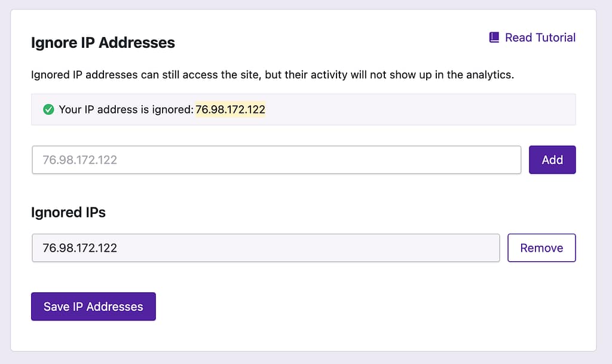Click the Read Tutorial text label
The width and height of the screenshot is (612, 364).
[540, 37]
